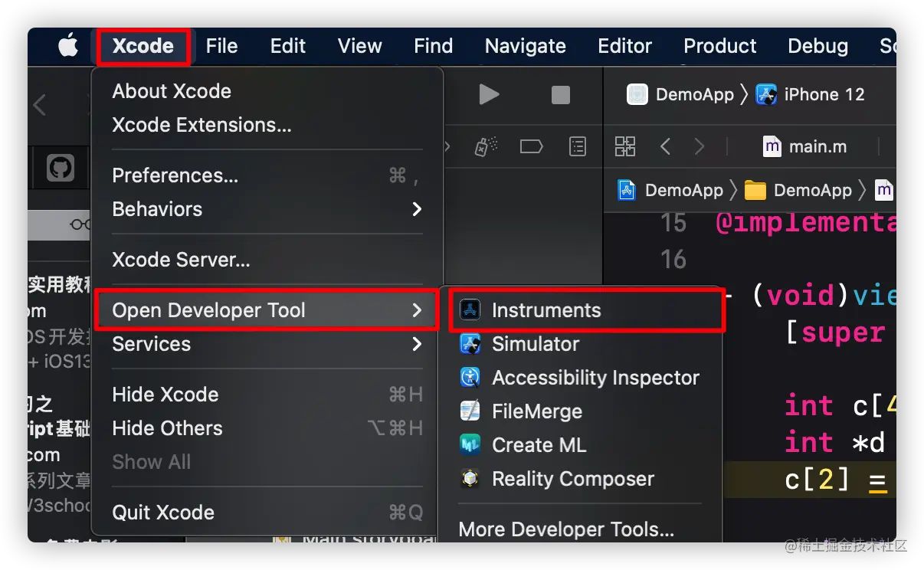Click DemoApp folder in jump bar
The height and width of the screenshot is (570, 924).
point(799,190)
